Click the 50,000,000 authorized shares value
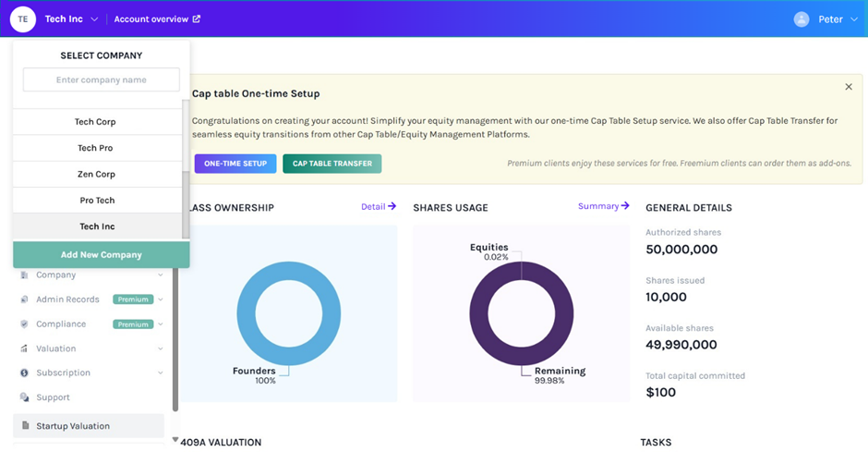Viewport: 868px width, 452px height. 681,250
